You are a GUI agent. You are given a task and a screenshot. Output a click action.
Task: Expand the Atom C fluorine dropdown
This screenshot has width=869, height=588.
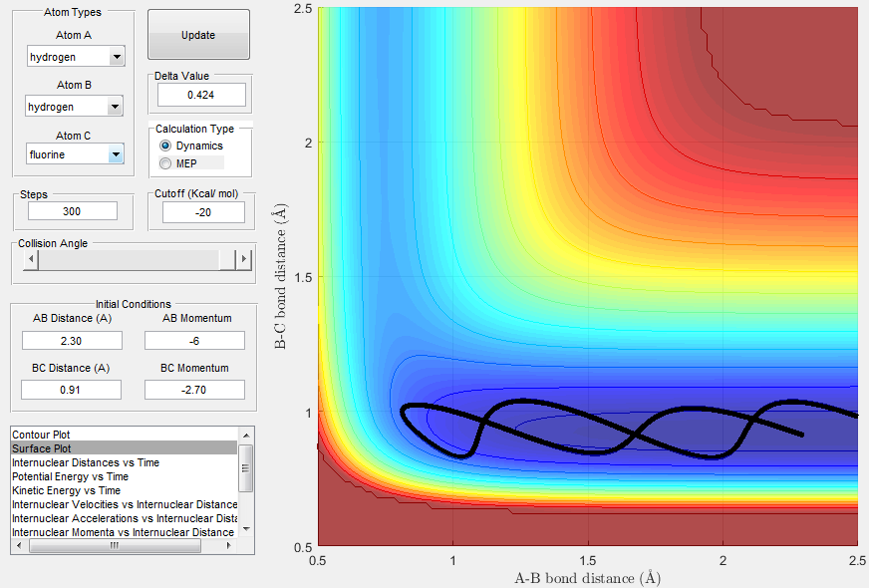point(116,154)
